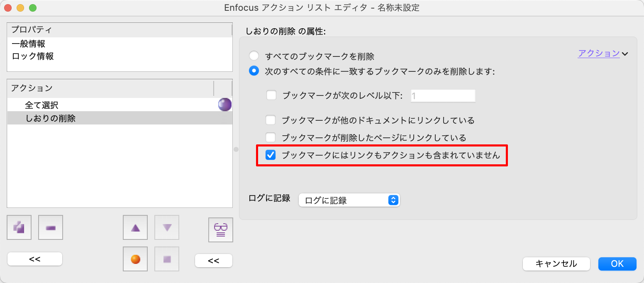Screen dimensions: 644x283
Task: Enable the ブックマークが次のレベル以下 checkbox
Action: pyautogui.click(x=271, y=95)
